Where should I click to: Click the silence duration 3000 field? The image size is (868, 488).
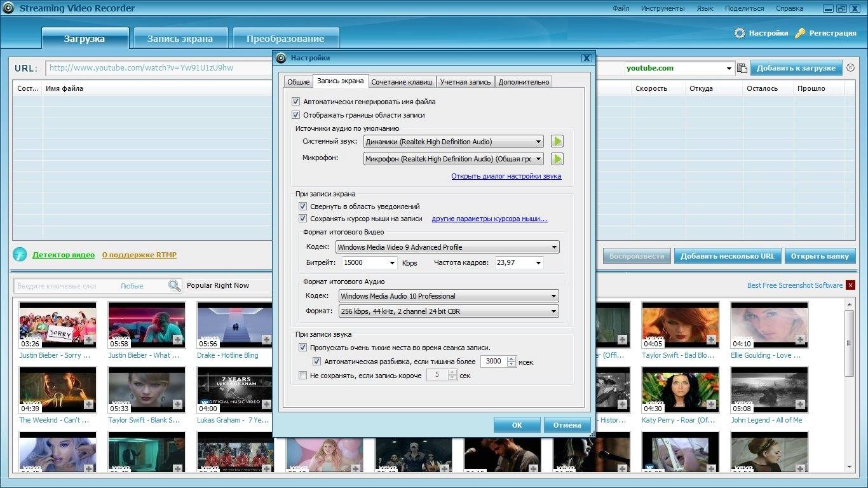[494, 362]
